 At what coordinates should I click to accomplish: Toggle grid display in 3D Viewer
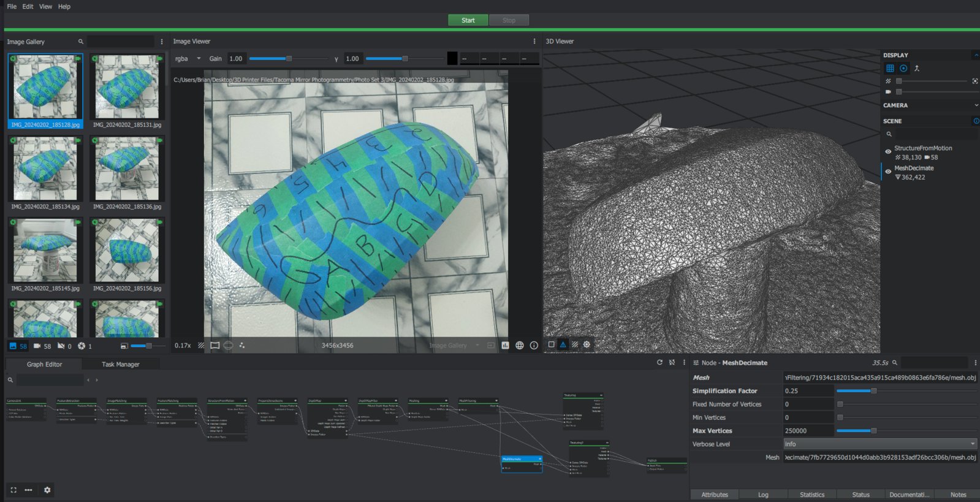[x=890, y=68]
